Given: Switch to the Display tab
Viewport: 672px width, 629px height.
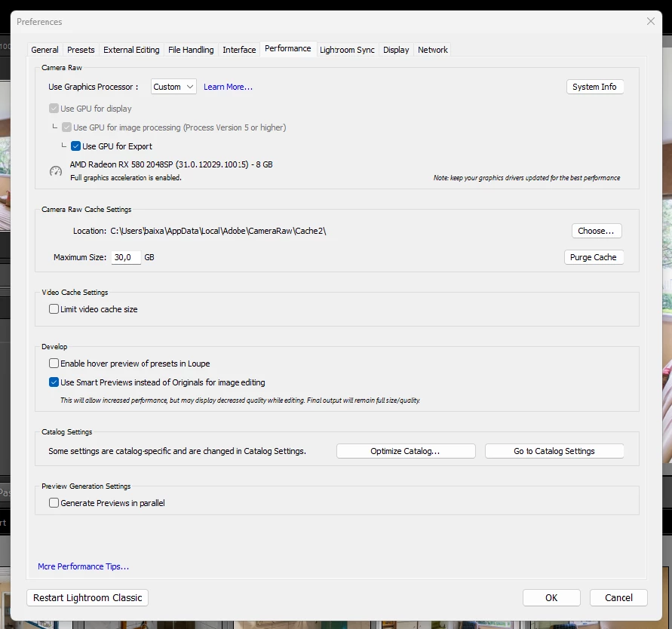Looking at the screenshot, I should click(x=396, y=50).
